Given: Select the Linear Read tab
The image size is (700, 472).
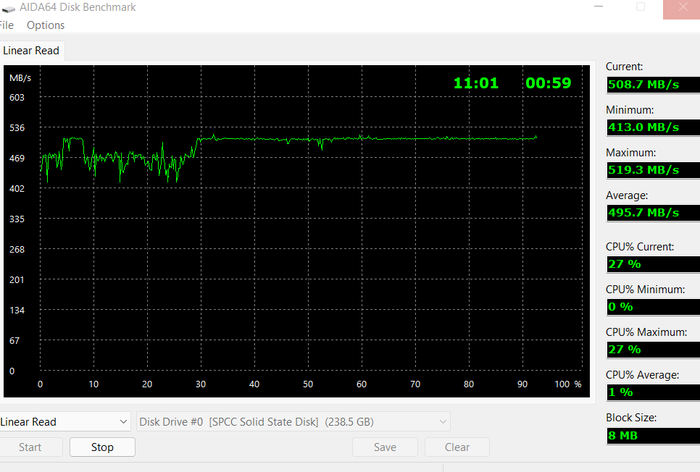Looking at the screenshot, I should [x=31, y=50].
